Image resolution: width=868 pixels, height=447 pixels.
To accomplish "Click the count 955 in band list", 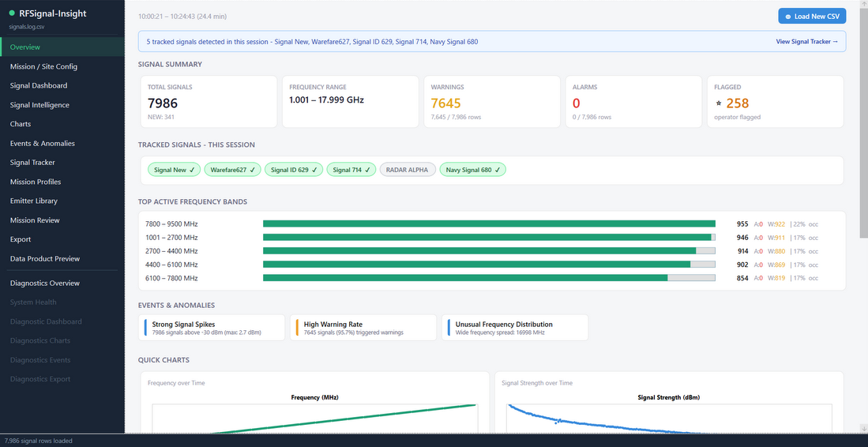I will (742, 224).
